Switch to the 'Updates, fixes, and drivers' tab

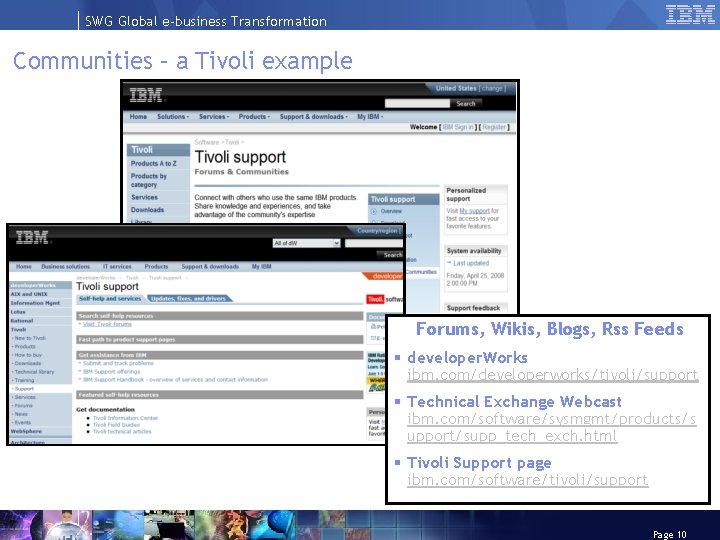[x=189, y=298]
